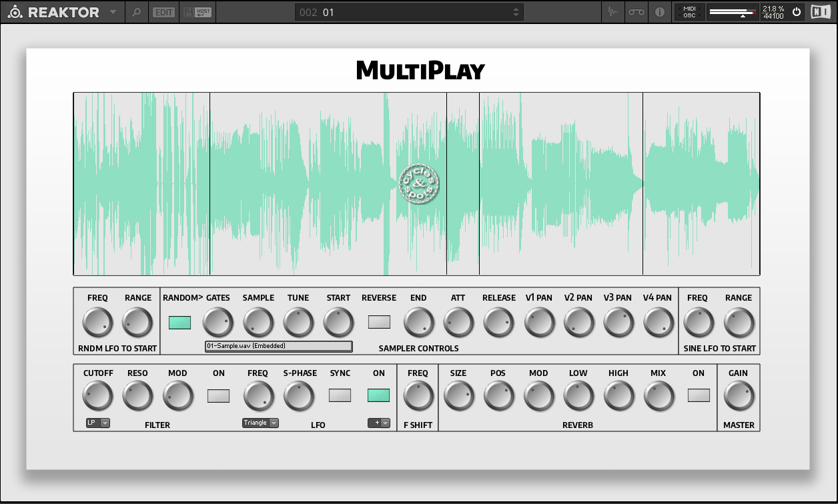The height and width of the screenshot is (504, 838).
Task: Click the S-PHASE knob
Action: [x=298, y=396]
